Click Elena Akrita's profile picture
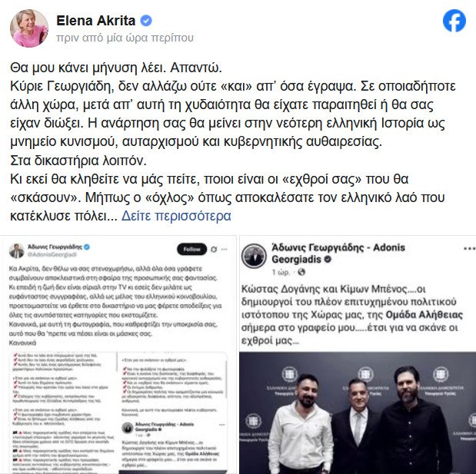The image size is (476, 474). pos(29,28)
